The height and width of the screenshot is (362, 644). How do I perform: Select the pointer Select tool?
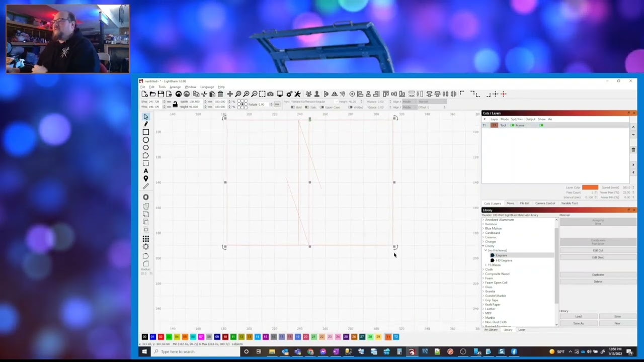tap(146, 117)
